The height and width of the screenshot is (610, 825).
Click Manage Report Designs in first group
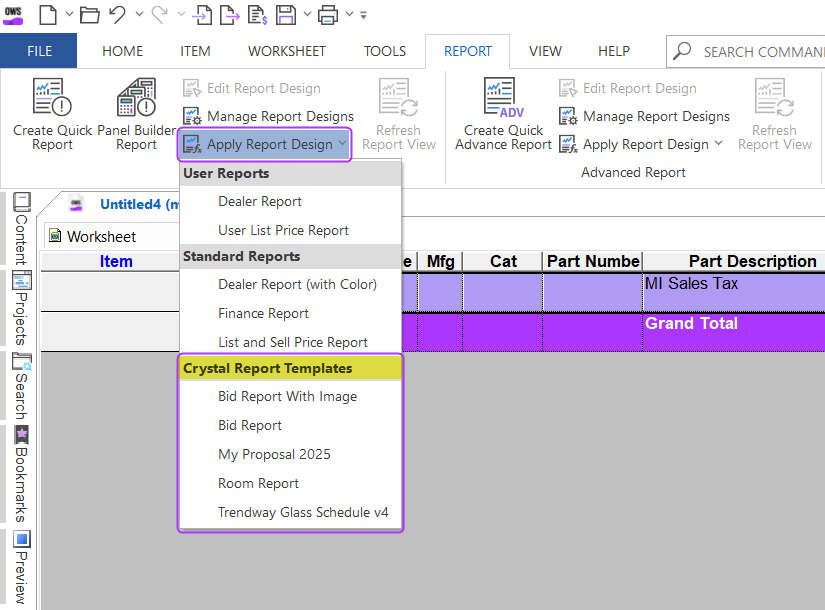click(x=268, y=116)
